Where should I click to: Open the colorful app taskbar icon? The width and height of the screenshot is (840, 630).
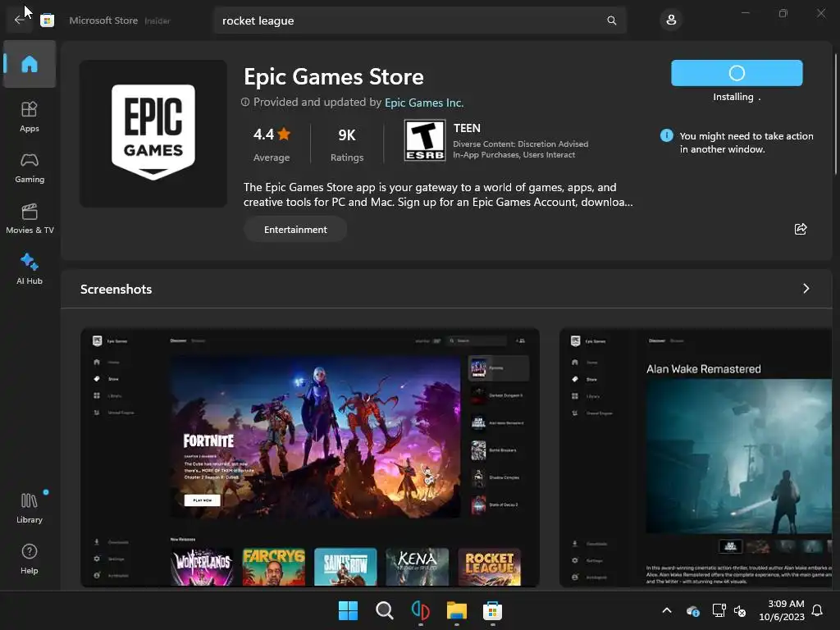click(421, 610)
